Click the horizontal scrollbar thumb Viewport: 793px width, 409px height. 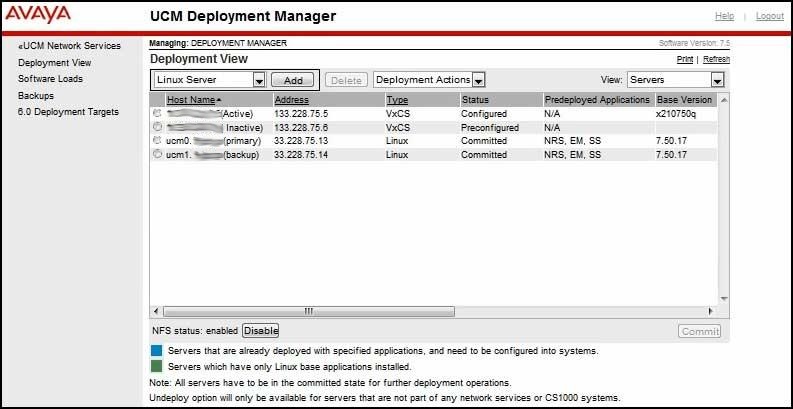click(x=309, y=311)
